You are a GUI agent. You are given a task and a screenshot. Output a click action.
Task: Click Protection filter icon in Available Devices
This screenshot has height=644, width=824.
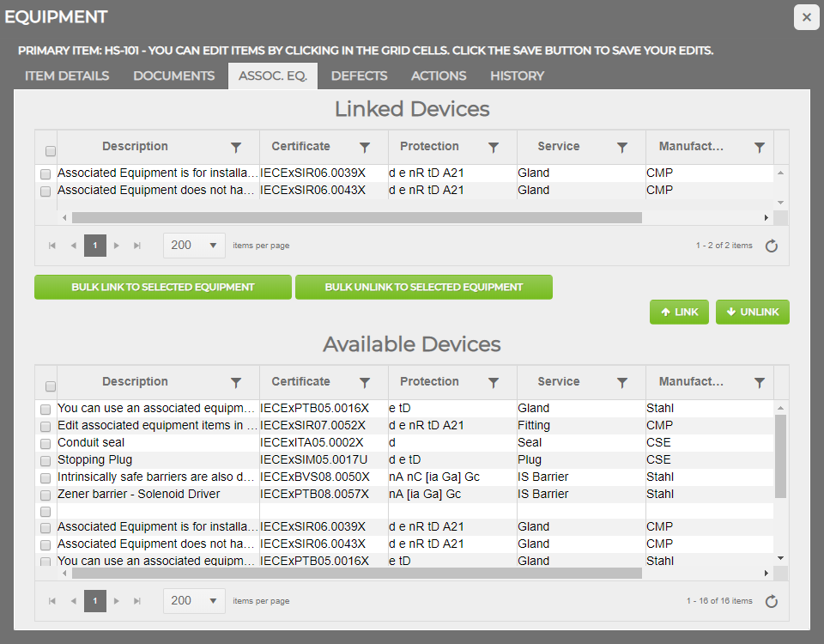(x=494, y=383)
